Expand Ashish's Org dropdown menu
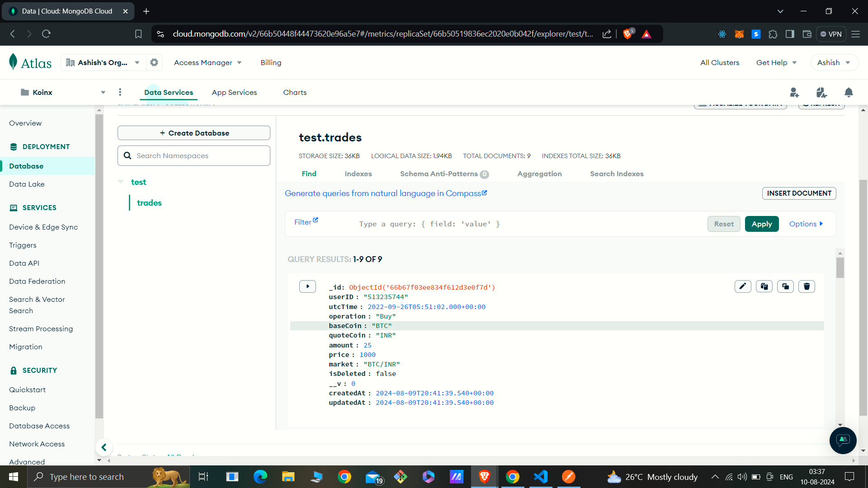Screen dimensions: 868x488 (136, 62)
